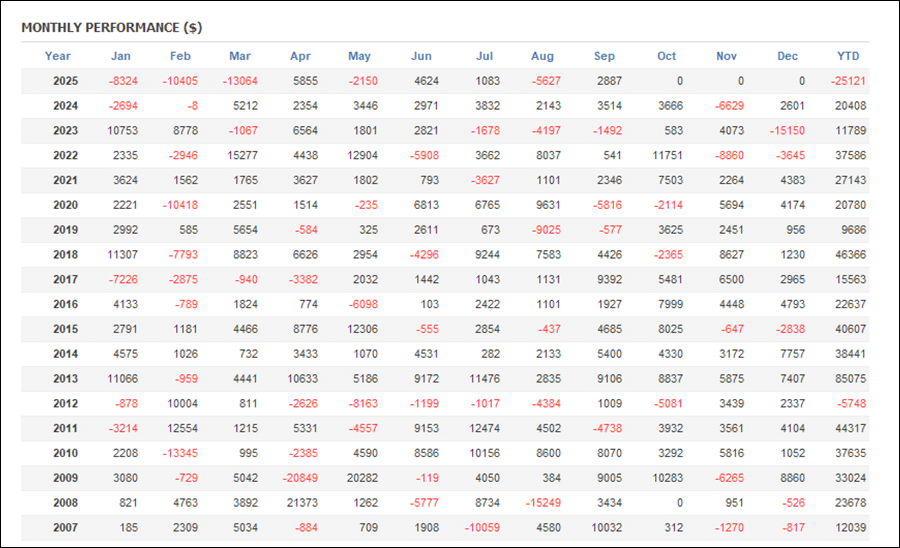Image resolution: width=900 pixels, height=548 pixels.
Task: Click the 2008 August value -15249
Action: 545,503
